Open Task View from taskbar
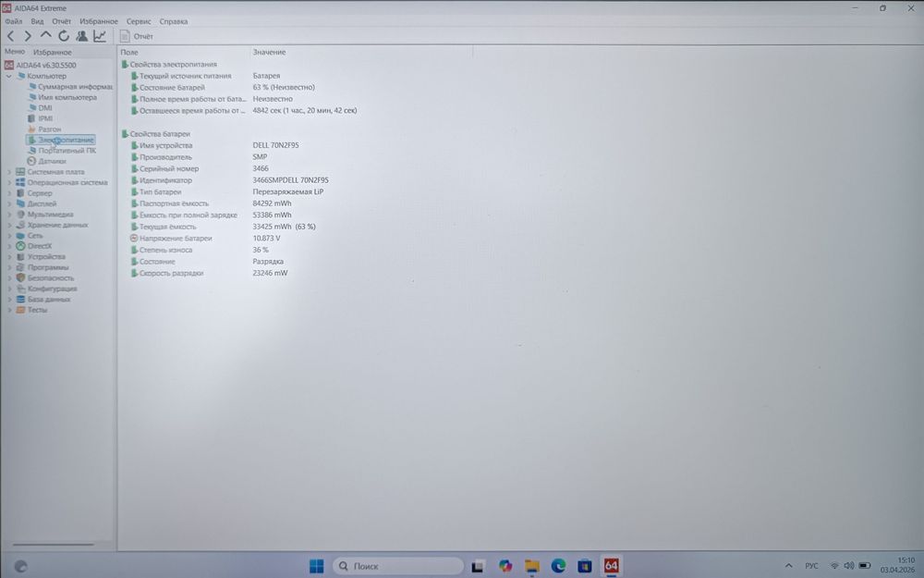The height and width of the screenshot is (578, 924). click(x=478, y=566)
